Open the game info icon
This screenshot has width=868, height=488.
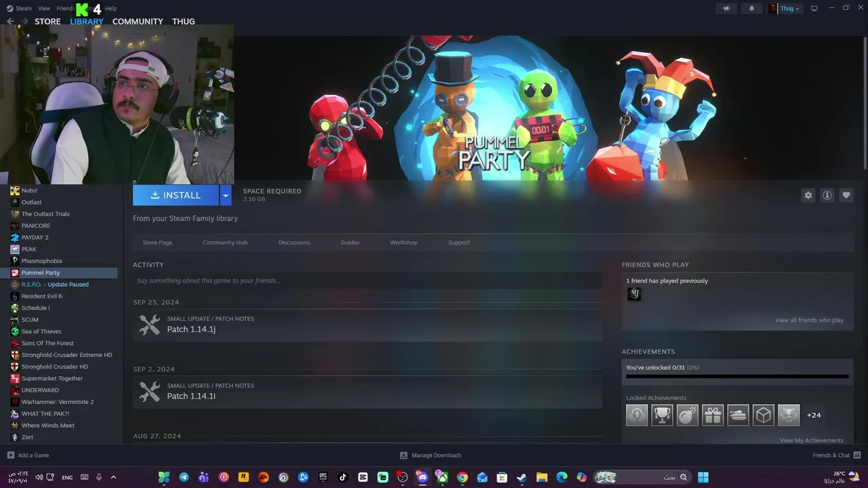pos(827,195)
